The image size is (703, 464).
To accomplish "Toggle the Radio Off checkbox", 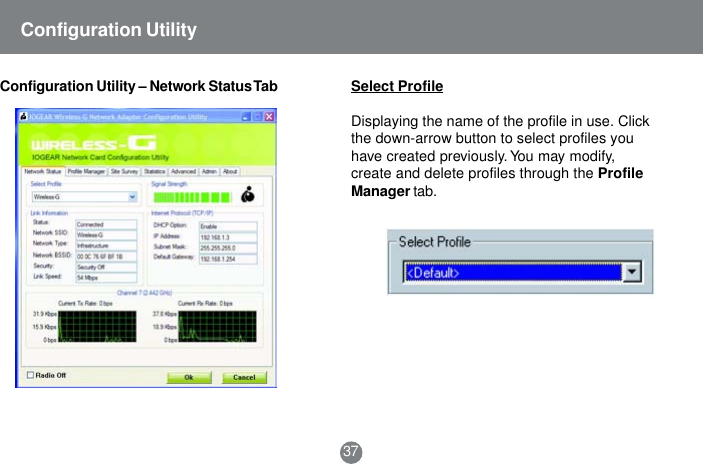I will (x=30, y=375).
